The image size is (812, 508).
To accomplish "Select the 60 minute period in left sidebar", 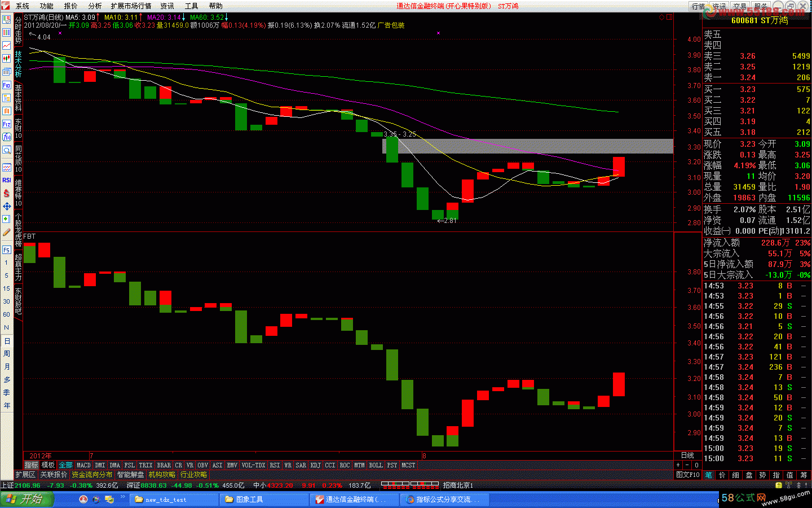I will 7,314.
